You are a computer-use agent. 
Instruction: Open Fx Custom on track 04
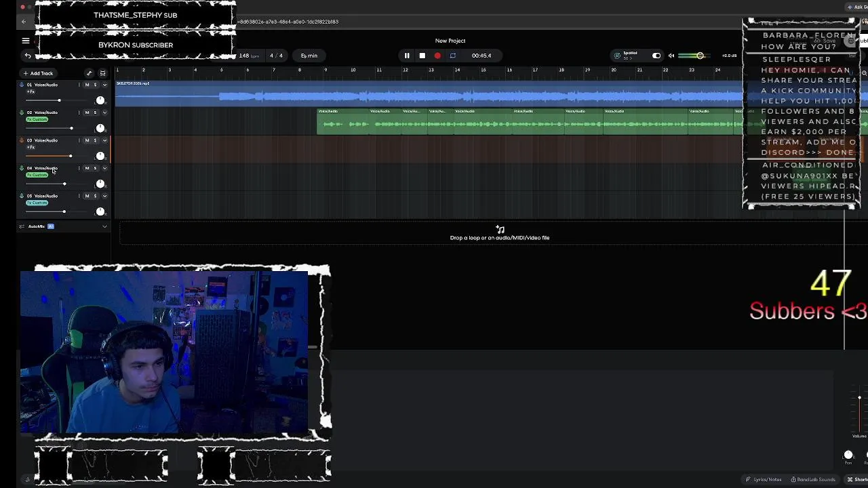coord(37,175)
